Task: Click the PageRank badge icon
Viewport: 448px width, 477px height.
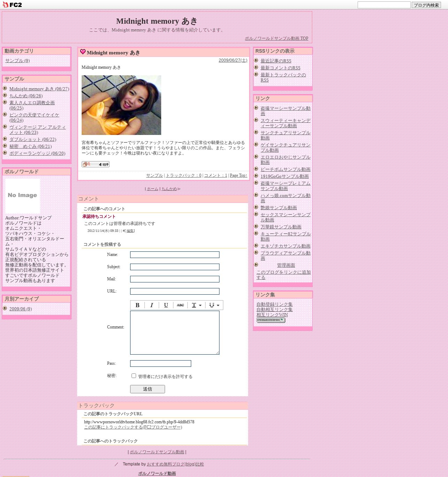Action: point(271,320)
